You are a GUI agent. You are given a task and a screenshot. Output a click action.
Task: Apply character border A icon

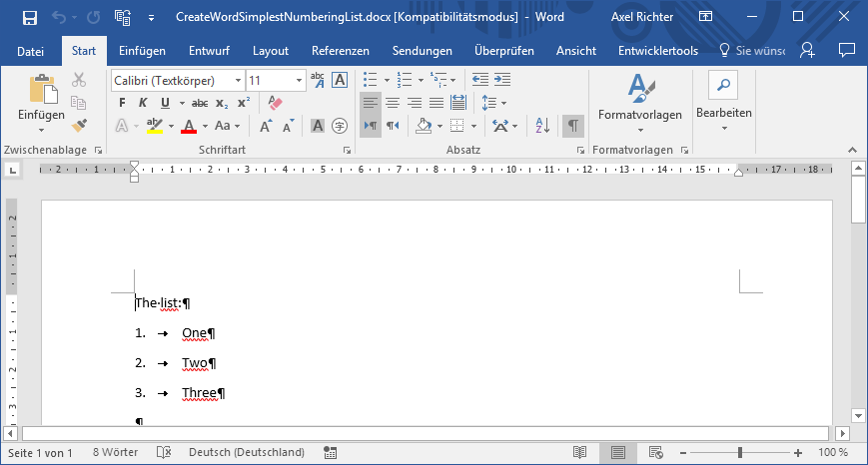tap(340, 80)
